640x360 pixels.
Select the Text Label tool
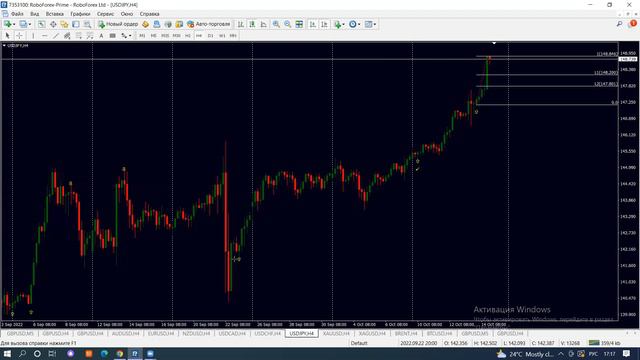click(113, 36)
